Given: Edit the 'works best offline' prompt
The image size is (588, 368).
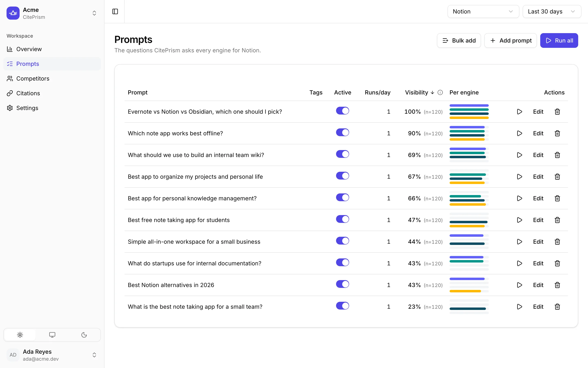Looking at the screenshot, I should (538, 133).
